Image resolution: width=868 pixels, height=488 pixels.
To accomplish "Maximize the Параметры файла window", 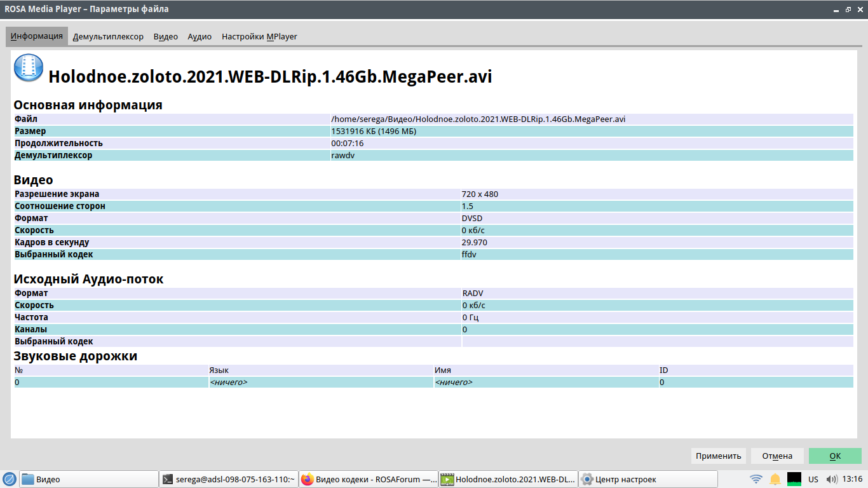I will [x=848, y=10].
